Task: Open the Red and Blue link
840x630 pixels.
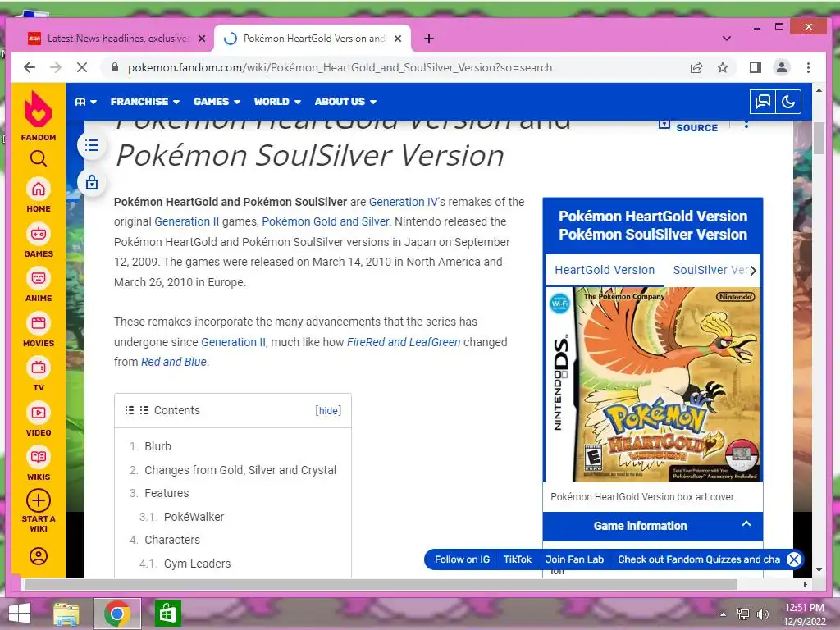Action: (174, 362)
